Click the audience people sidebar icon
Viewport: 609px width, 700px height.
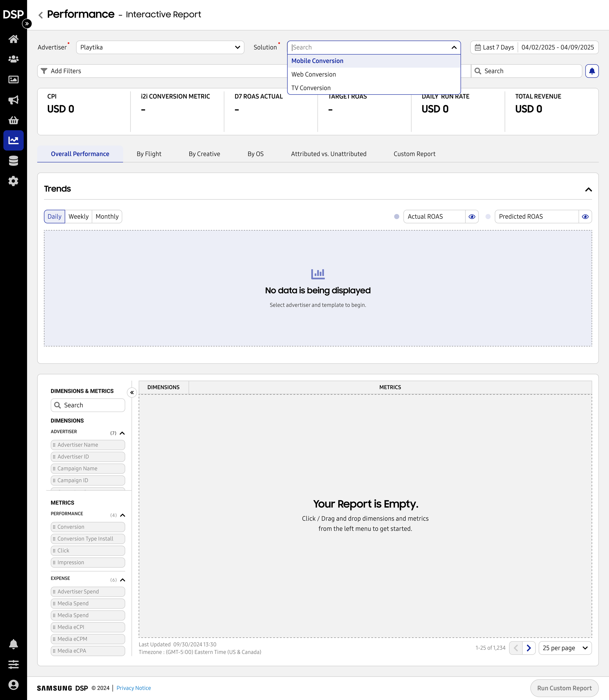13,59
